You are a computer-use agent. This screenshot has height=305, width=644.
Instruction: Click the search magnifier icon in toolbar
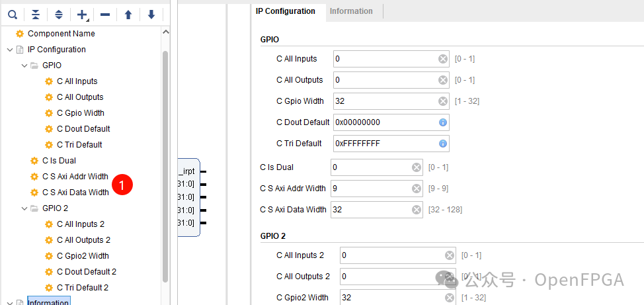pos(13,15)
